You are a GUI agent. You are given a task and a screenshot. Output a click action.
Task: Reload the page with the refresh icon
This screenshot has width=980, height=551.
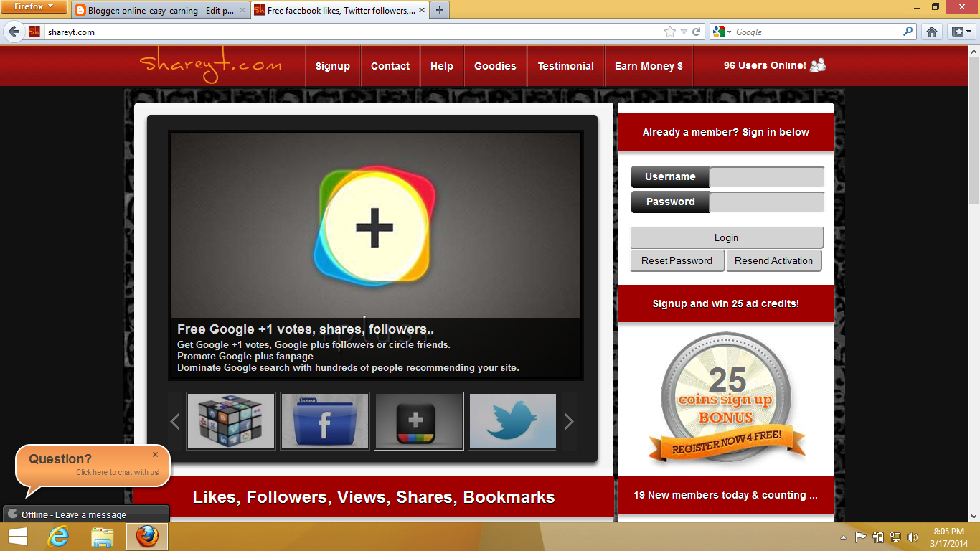point(697,32)
